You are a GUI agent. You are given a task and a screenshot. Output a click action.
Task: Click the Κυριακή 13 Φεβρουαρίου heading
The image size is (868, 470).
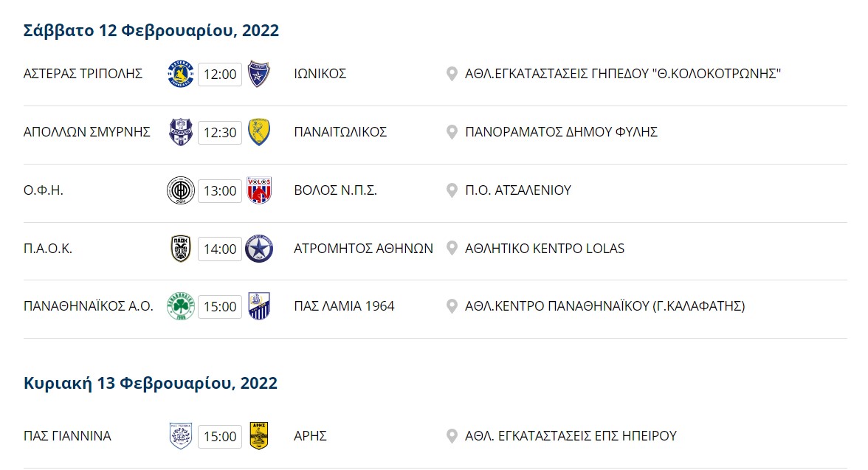coord(150,383)
